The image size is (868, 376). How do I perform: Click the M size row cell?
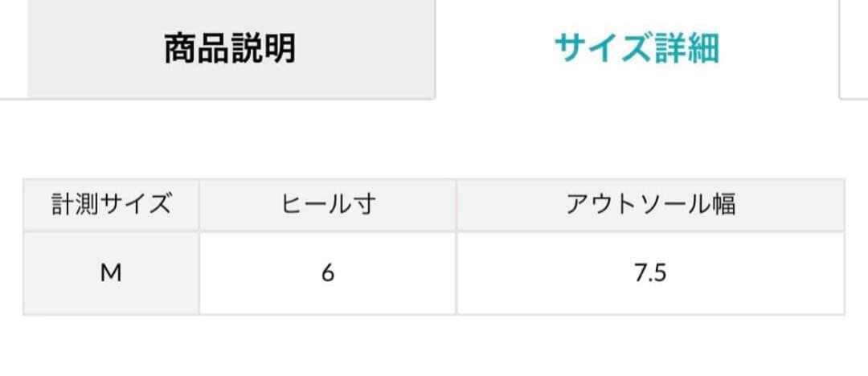point(111,273)
